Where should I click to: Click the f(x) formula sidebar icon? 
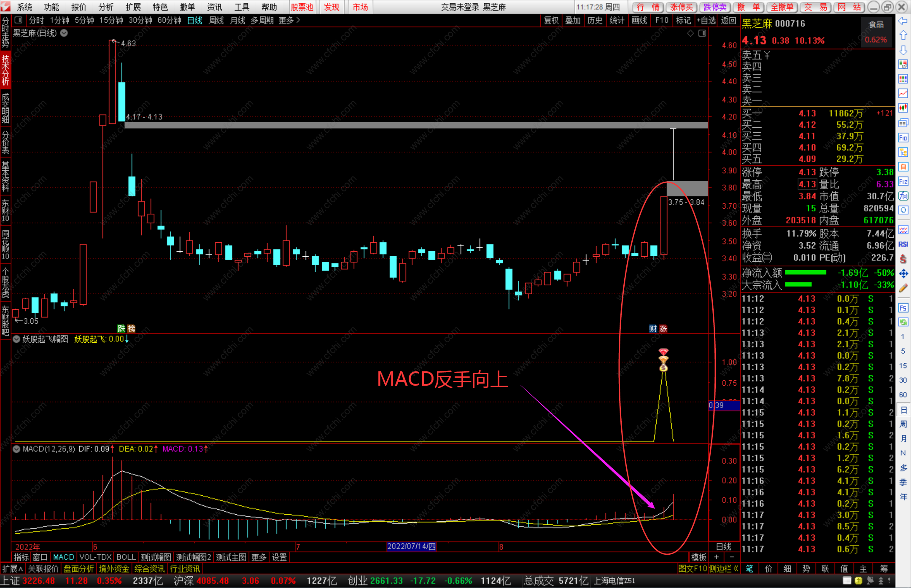[903, 196]
